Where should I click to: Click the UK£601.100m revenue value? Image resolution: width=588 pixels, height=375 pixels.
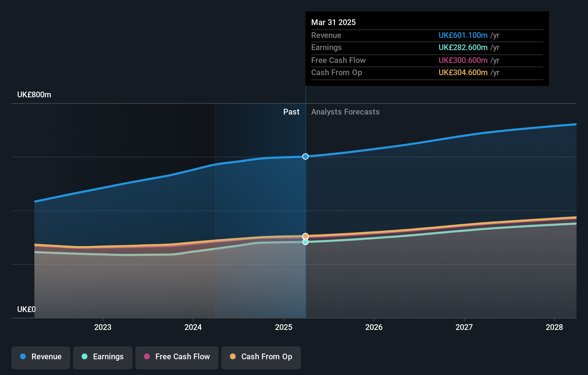(463, 35)
